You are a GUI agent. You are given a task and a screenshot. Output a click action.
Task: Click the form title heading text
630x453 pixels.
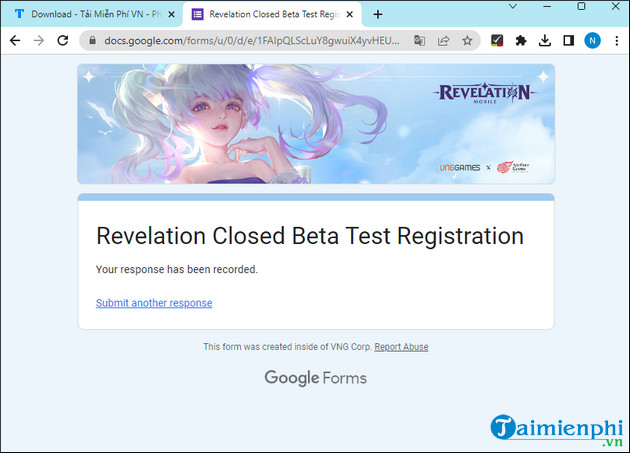pos(310,236)
